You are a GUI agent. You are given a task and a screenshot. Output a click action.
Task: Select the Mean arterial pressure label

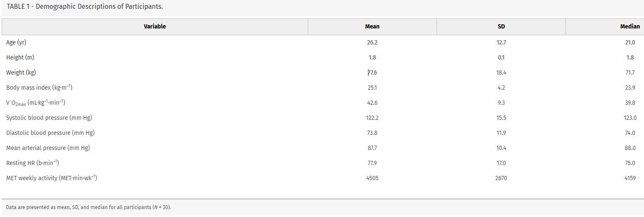click(x=48, y=148)
